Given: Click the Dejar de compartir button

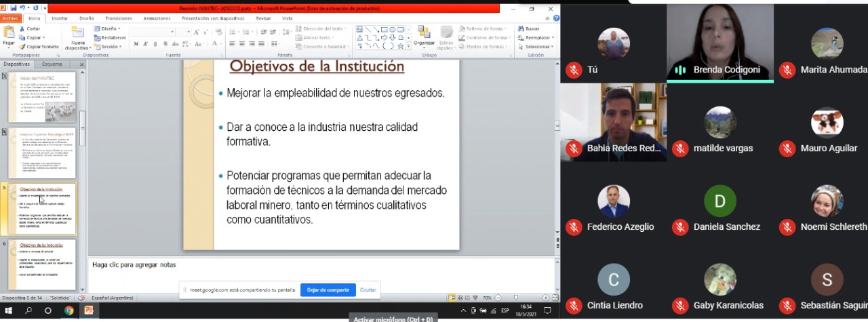Looking at the screenshot, I should [x=328, y=290].
